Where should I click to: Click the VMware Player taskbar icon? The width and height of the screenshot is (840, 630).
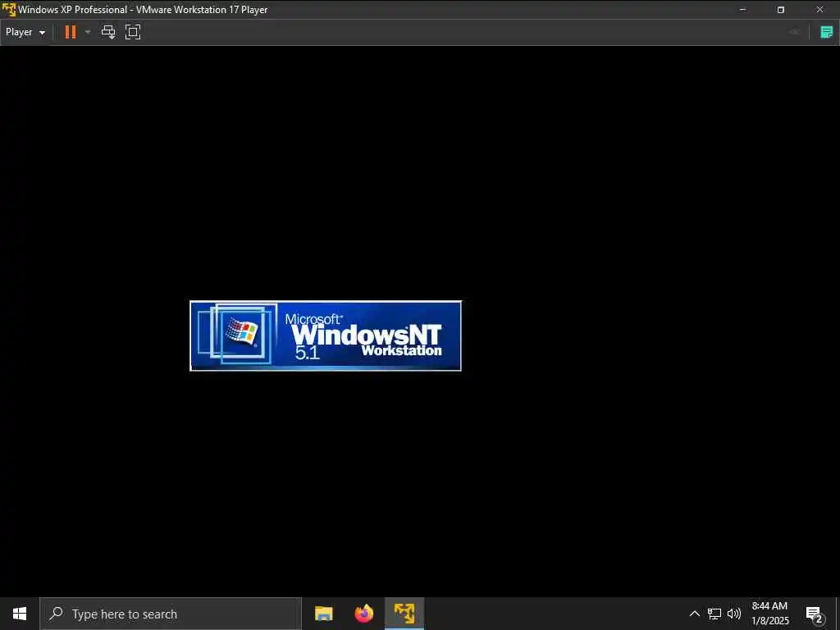(404, 614)
